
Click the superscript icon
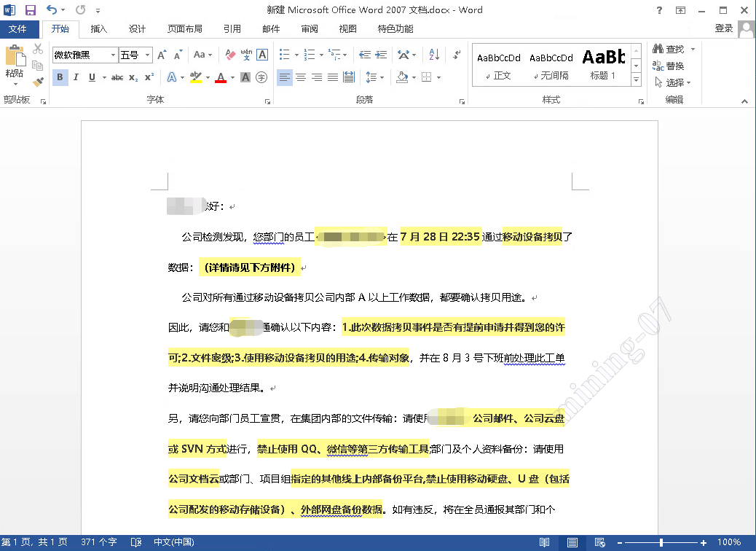click(149, 76)
